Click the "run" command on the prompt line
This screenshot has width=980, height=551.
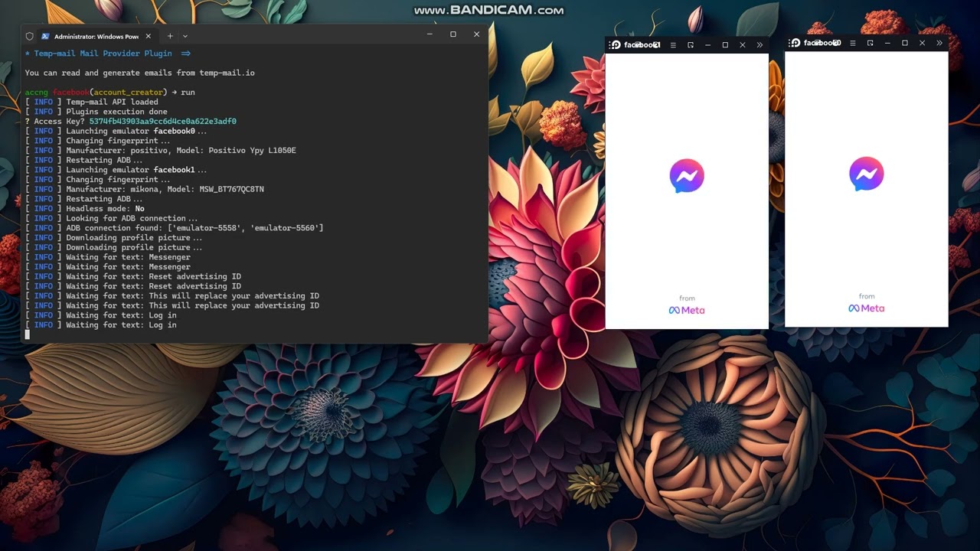pyautogui.click(x=188, y=93)
